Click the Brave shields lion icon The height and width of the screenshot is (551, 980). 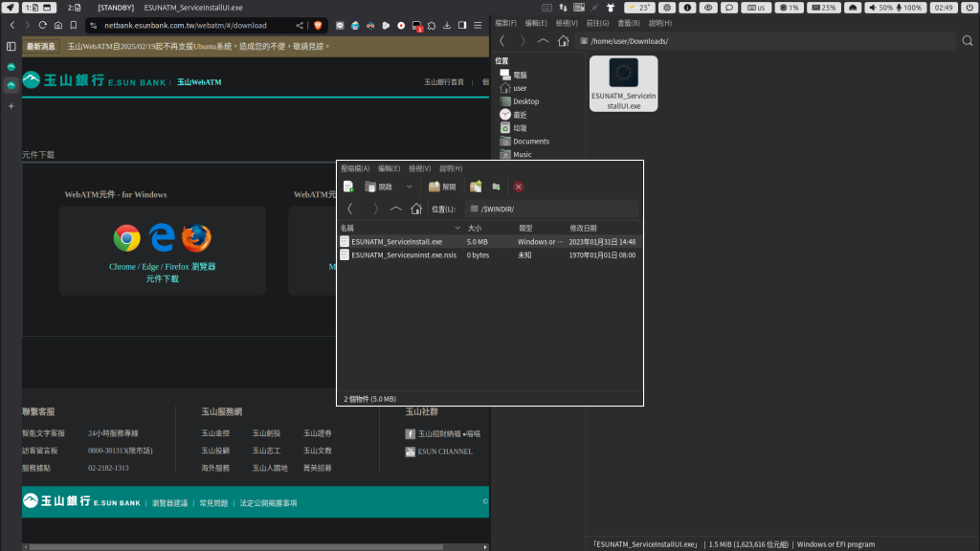(318, 26)
